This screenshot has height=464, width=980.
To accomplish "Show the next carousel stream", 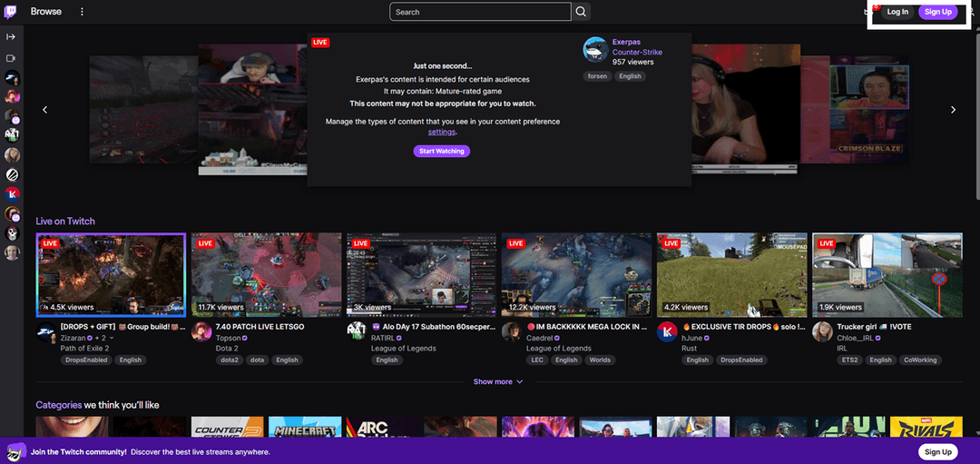I will coord(953,110).
